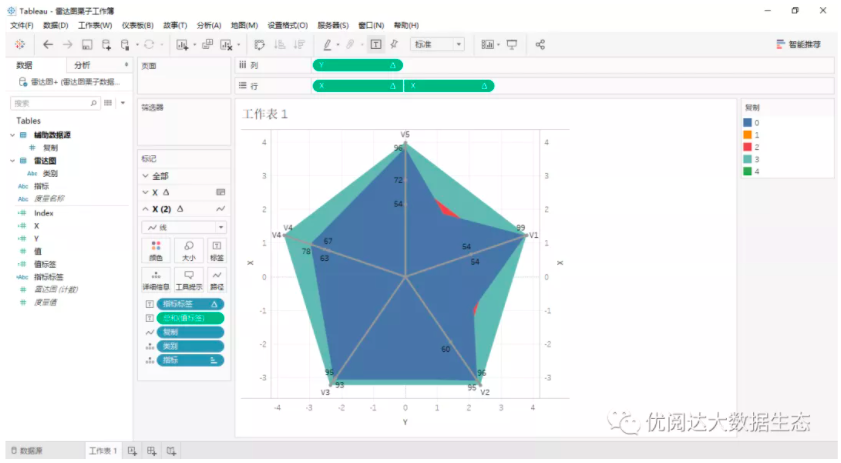Click the new story tab icon

point(171,451)
